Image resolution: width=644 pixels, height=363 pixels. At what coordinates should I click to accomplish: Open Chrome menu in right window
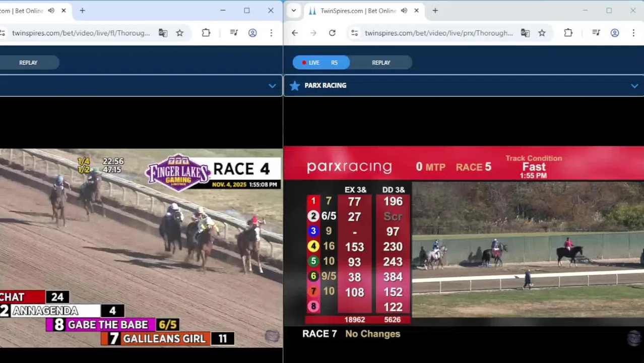(633, 33)
